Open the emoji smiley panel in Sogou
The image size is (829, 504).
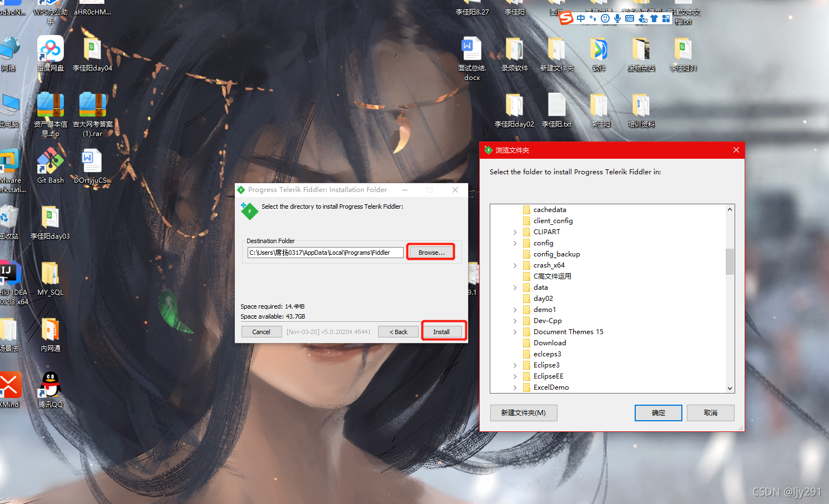point(605,18)
